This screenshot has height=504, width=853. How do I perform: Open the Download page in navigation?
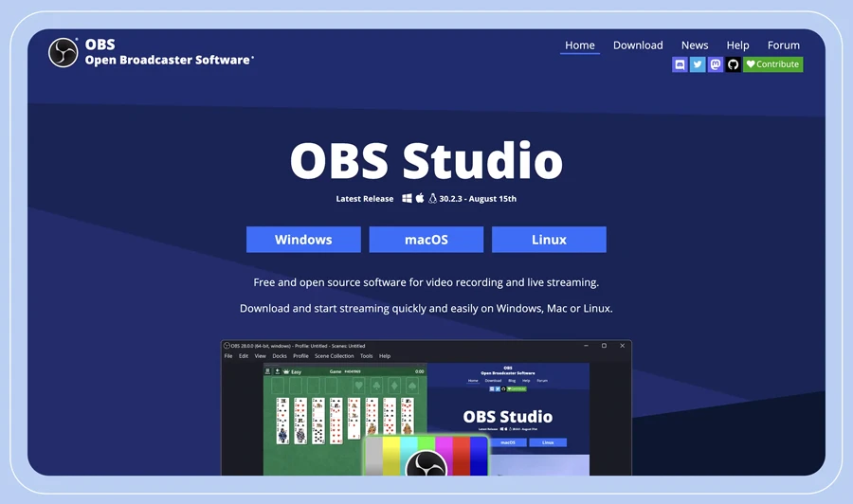coord(638,45)
